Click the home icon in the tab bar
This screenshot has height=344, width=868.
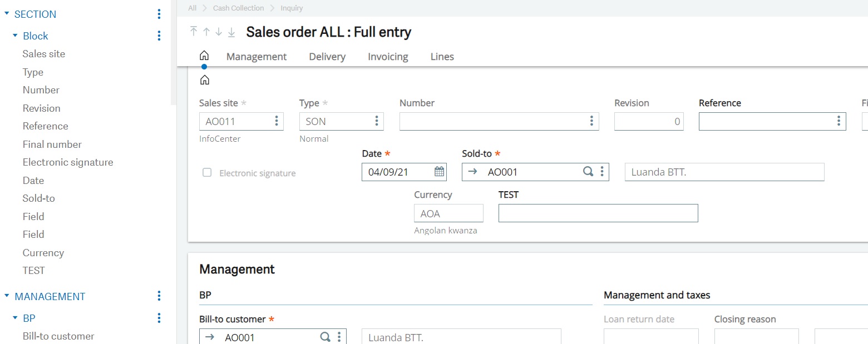pyautogui.click(x=204, y=55)
